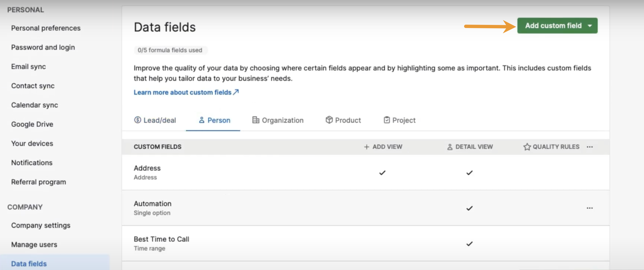Toggle Best Time to Call detail view checkmark
The width and height of the screenshot is (644, 270).
(469, 244)
